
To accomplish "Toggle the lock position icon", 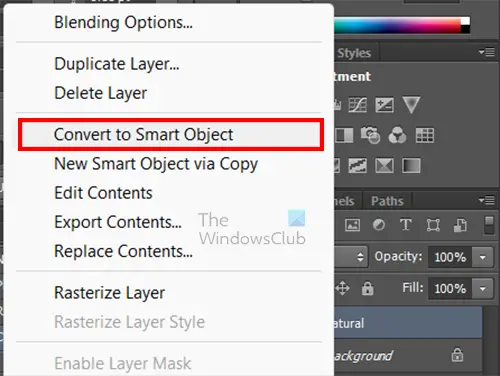I will pos(342,288).
